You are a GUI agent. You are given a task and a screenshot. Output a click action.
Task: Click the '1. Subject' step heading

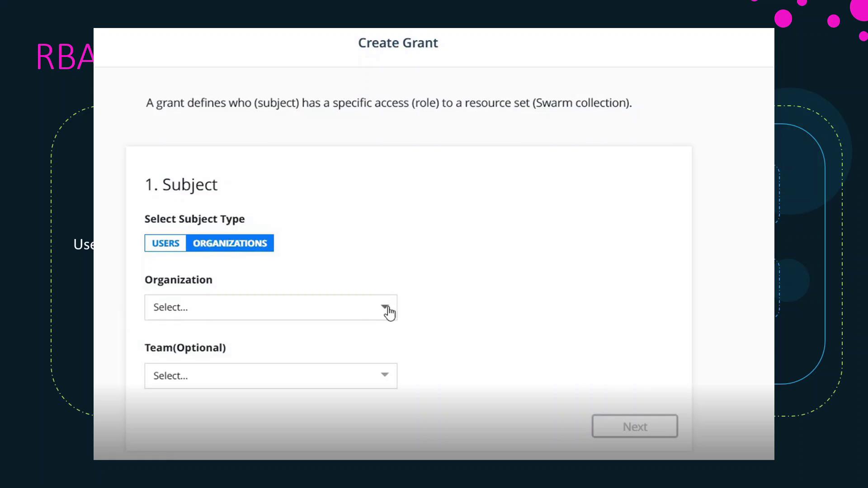181,184
